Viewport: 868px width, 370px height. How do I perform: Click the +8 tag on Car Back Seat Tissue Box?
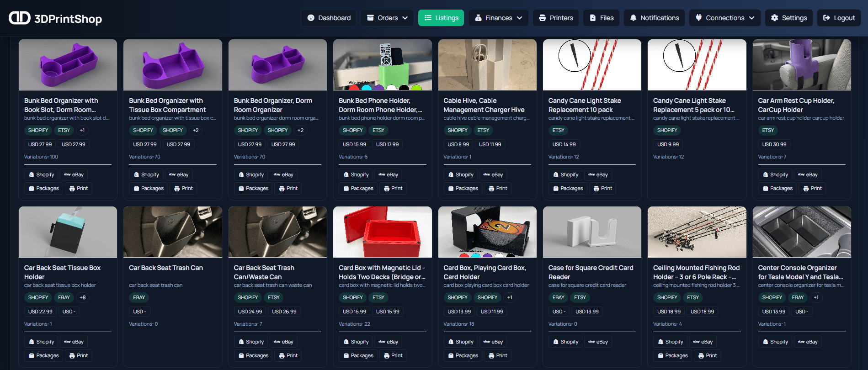tap(83, 297)
